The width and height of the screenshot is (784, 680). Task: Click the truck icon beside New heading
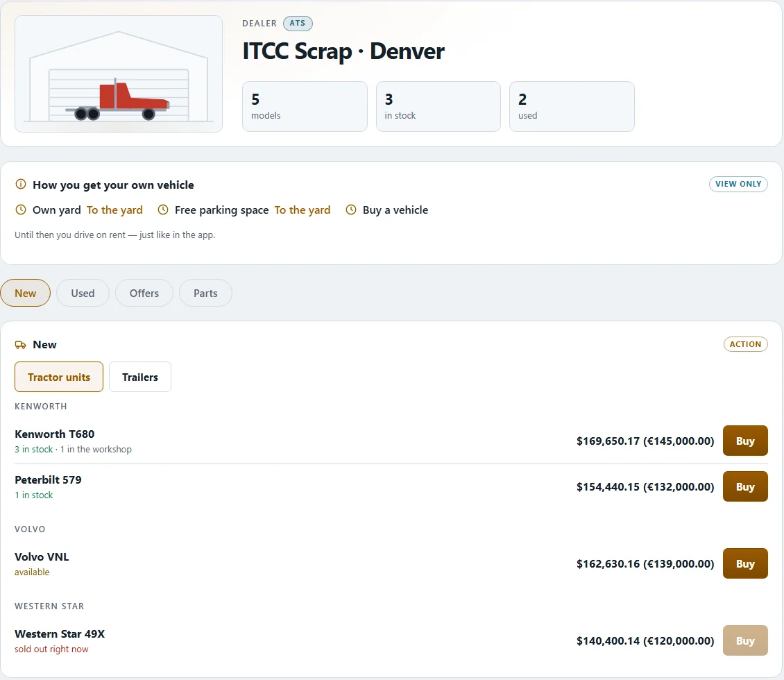click(x=21, y=344)
